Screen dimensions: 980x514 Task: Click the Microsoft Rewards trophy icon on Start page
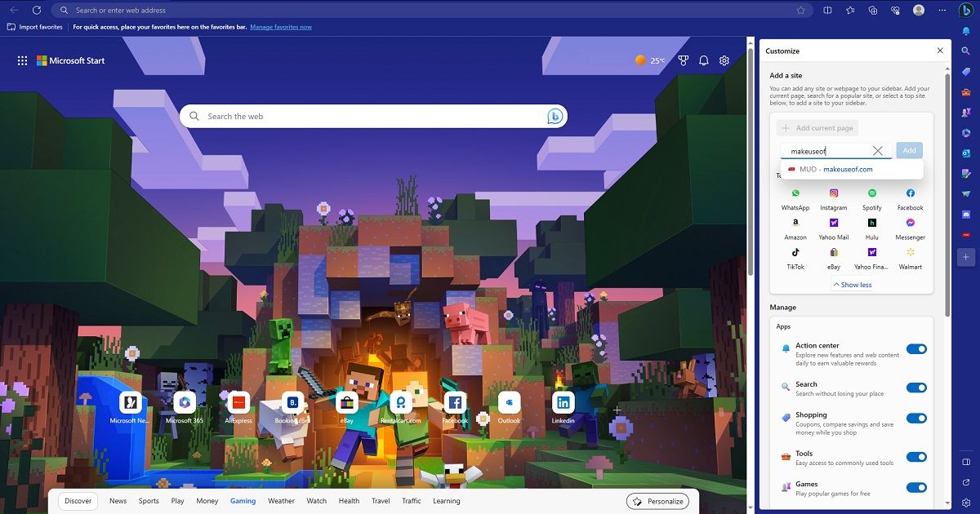tap(684, 60)
